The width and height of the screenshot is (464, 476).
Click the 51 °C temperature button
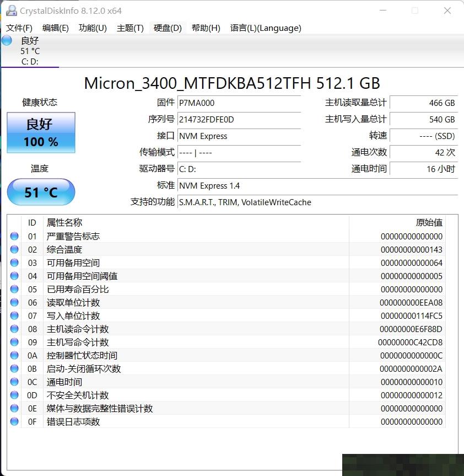(41, 192)
